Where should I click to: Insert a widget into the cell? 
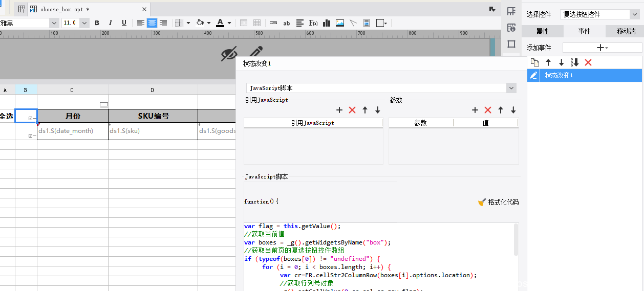(273, 23)
